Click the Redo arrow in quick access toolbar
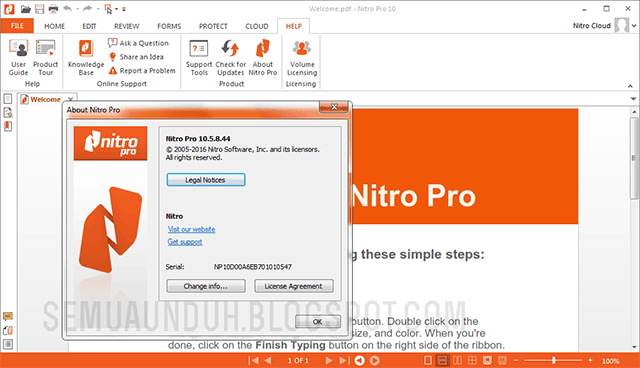This screenshot has height=368, width=640. [x=87, y=9]
